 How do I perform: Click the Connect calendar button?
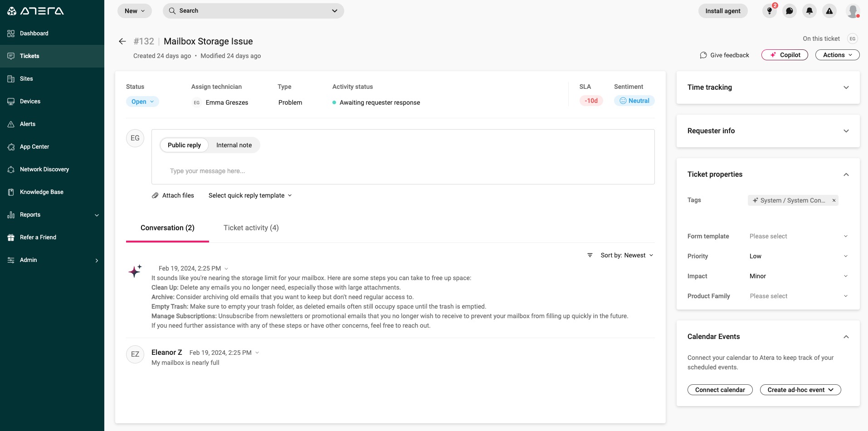coord(720,390)
